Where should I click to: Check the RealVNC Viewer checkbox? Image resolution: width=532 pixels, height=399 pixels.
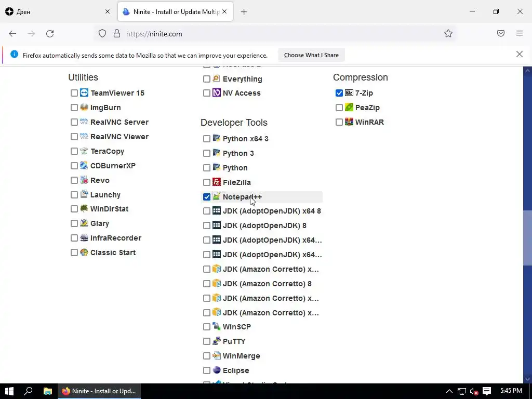pos(74,137)
